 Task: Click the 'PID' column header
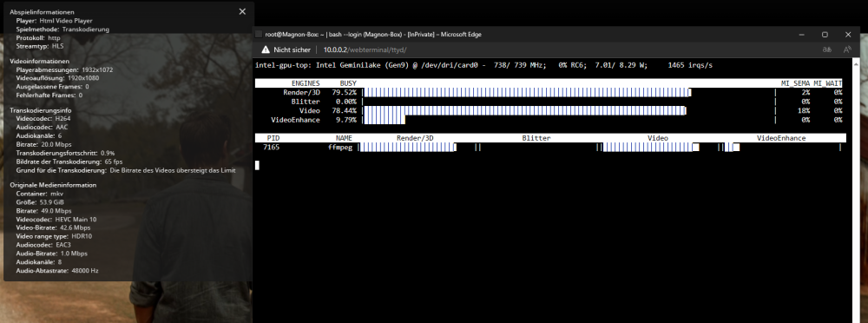click(273, 138)
